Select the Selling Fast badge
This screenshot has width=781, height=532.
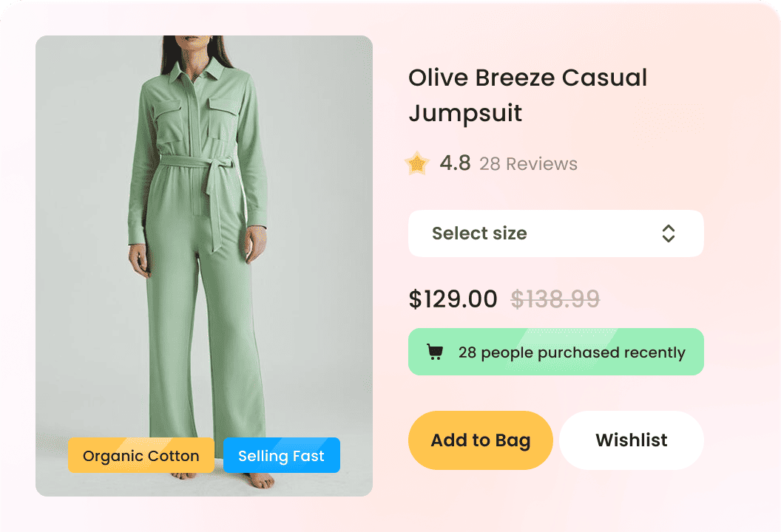click(x=281, y=456)
